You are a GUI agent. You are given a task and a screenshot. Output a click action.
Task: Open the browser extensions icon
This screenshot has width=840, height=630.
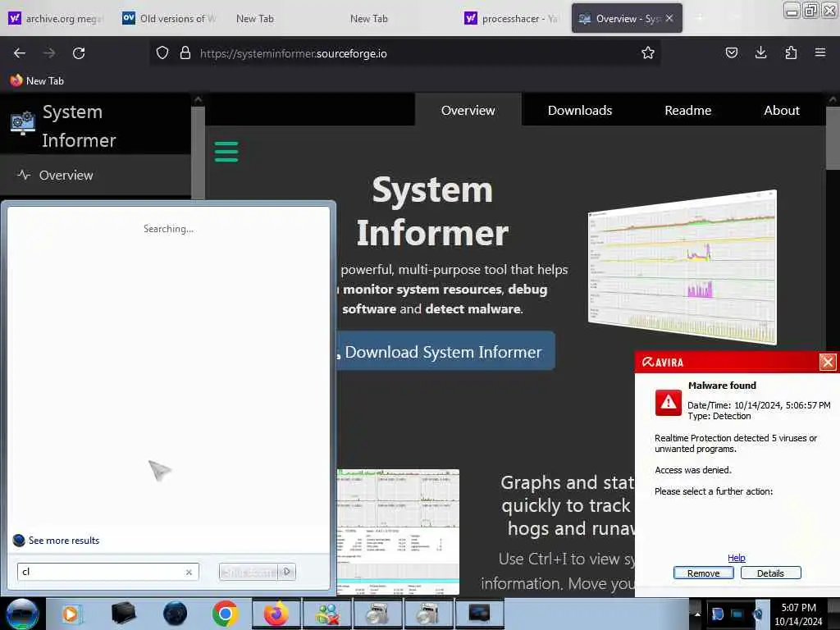point(791,52)
